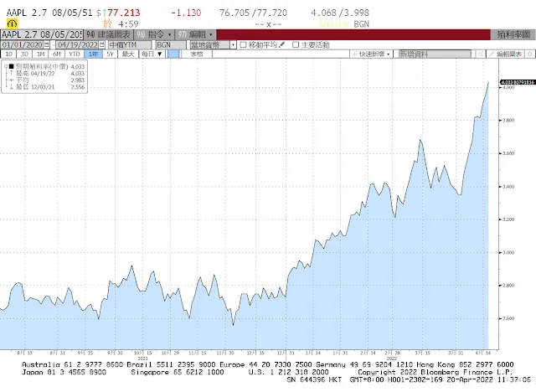Open the 每日 frequency dropdown
Viewport: 536px width, 392px height.
pyautogui.click(x=152, y=54)
